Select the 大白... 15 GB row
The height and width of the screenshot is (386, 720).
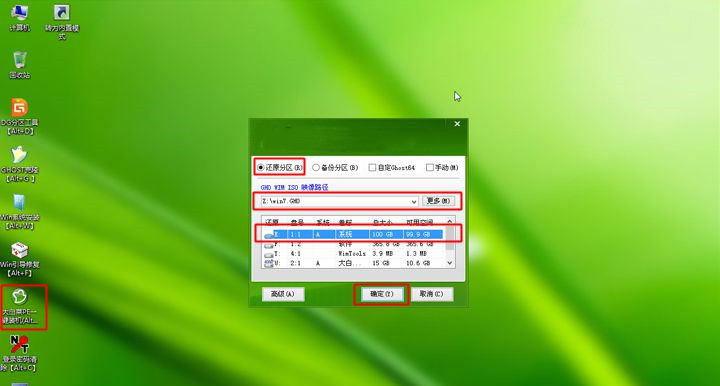coord(353,263)
